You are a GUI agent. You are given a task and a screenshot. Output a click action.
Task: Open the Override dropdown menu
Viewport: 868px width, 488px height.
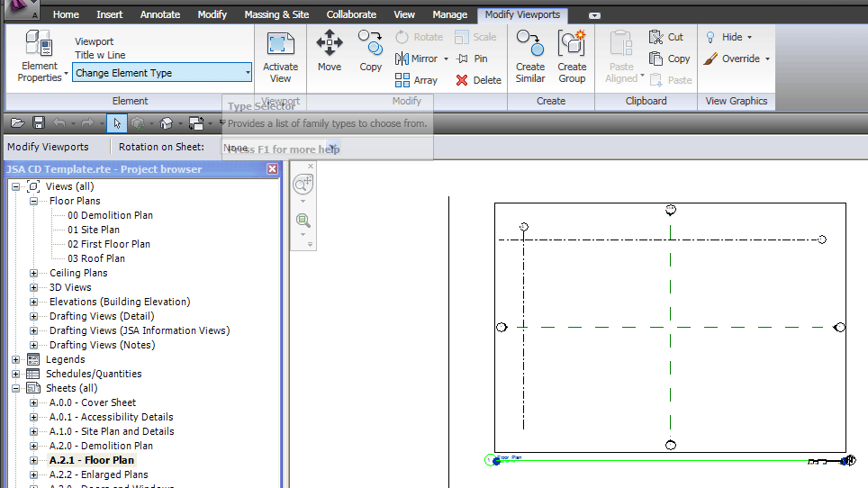pos(737,59)
